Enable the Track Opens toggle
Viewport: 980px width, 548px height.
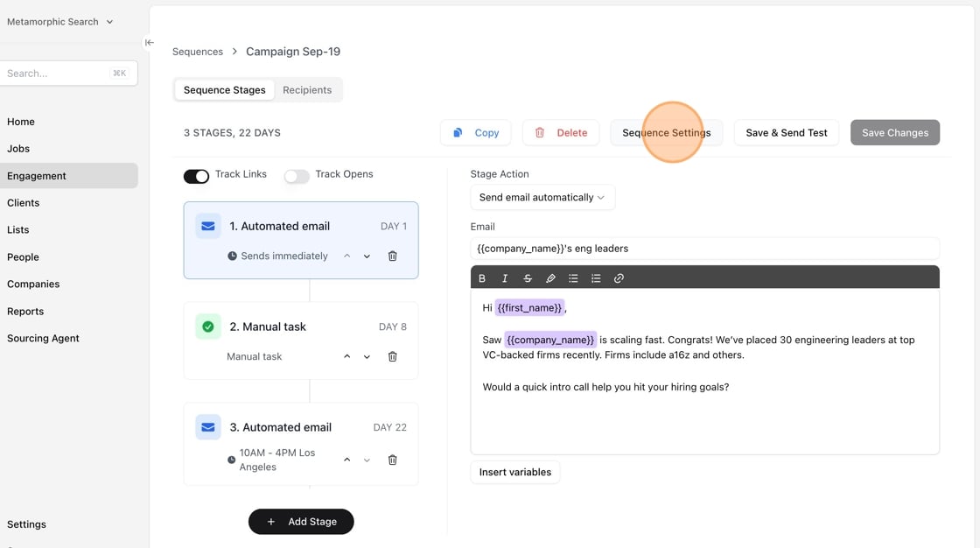297,177
